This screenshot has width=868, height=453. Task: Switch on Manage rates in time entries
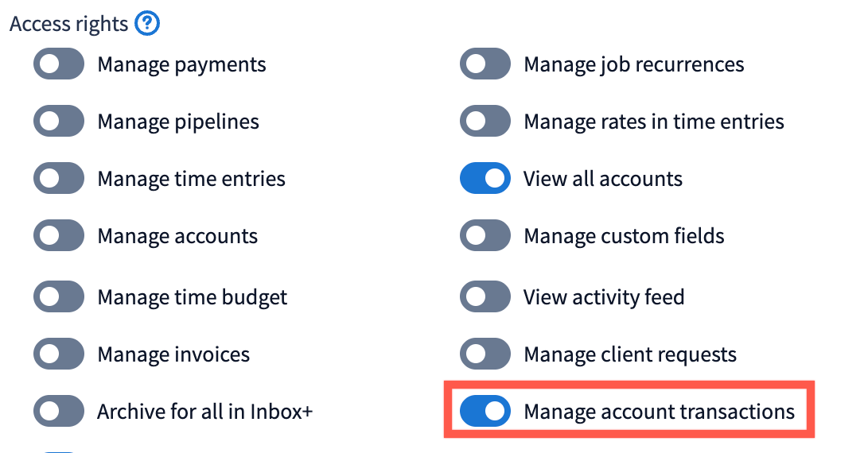485,122
